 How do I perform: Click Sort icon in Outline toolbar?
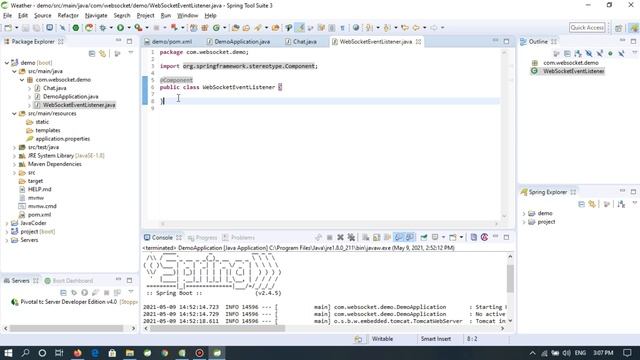coord(578,53)
